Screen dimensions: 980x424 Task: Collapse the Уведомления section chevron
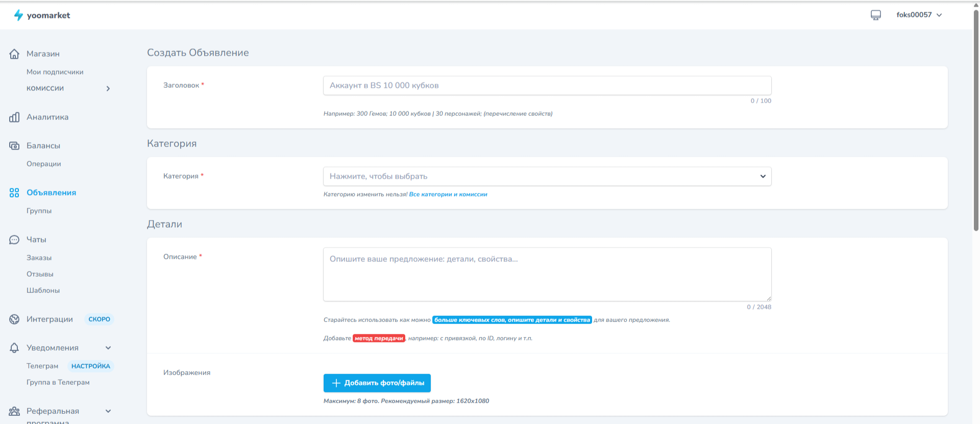click(x=108, y=348)
